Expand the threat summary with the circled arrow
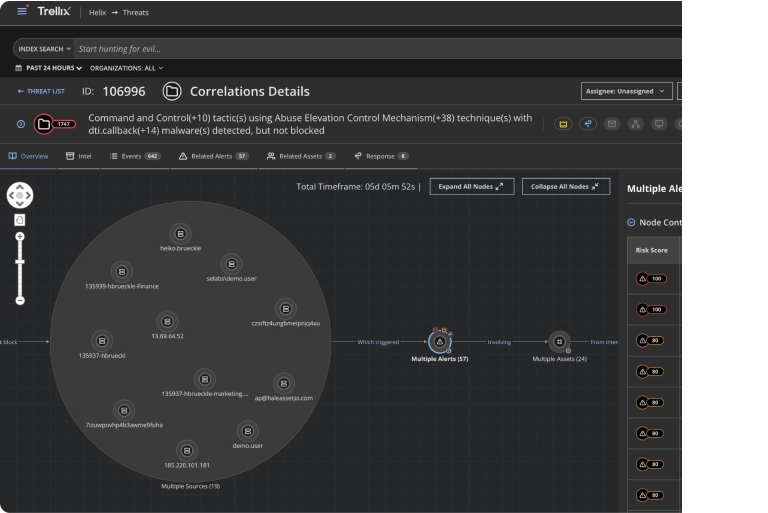Viewport: 768px width, 513px height. [x=21, y=124]
